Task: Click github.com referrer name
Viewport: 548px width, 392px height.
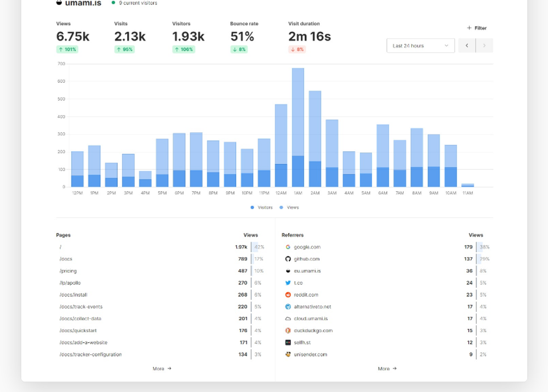Action: click(x=307, y=259)
